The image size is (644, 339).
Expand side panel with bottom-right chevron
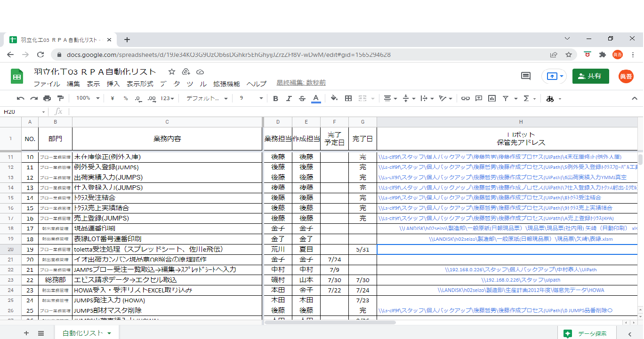[x=630, y=333]
